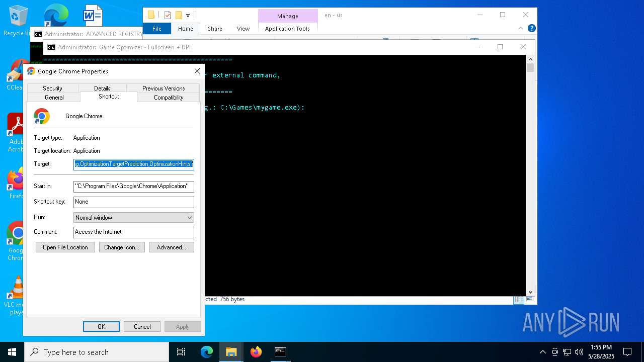Open the File menu in Explorer
Screen dimensions: 644x362
point(157,29)
